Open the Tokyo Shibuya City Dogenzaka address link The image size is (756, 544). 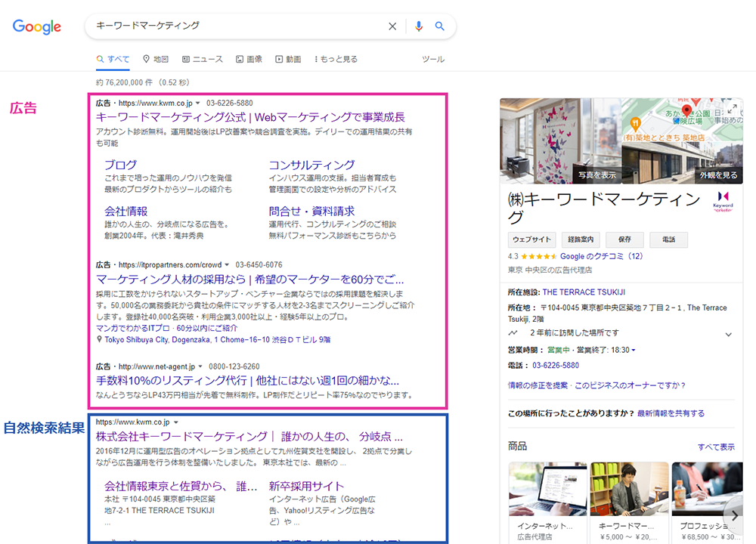click(218, 340)
